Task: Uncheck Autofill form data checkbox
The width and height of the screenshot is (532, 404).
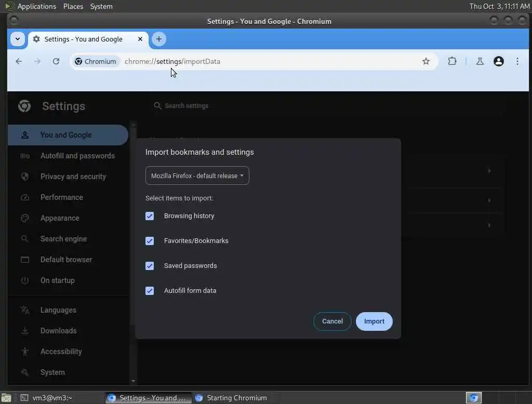Action: (150, 291)
